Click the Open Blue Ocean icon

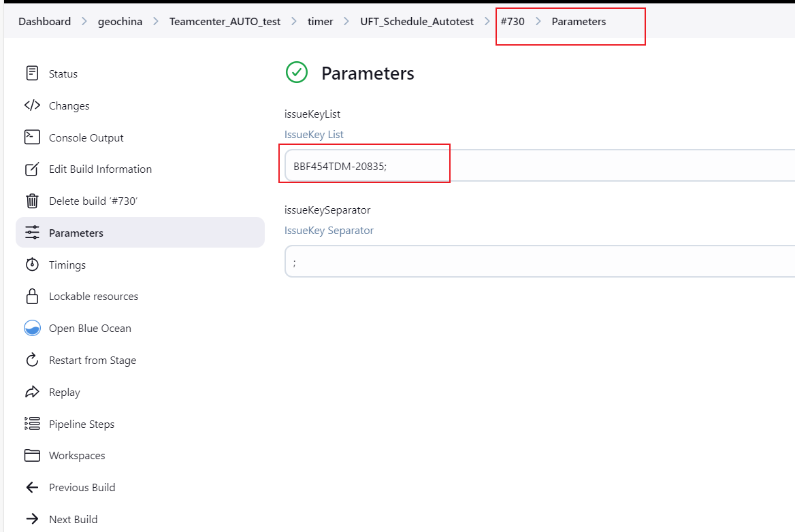(x=32, y=329)
